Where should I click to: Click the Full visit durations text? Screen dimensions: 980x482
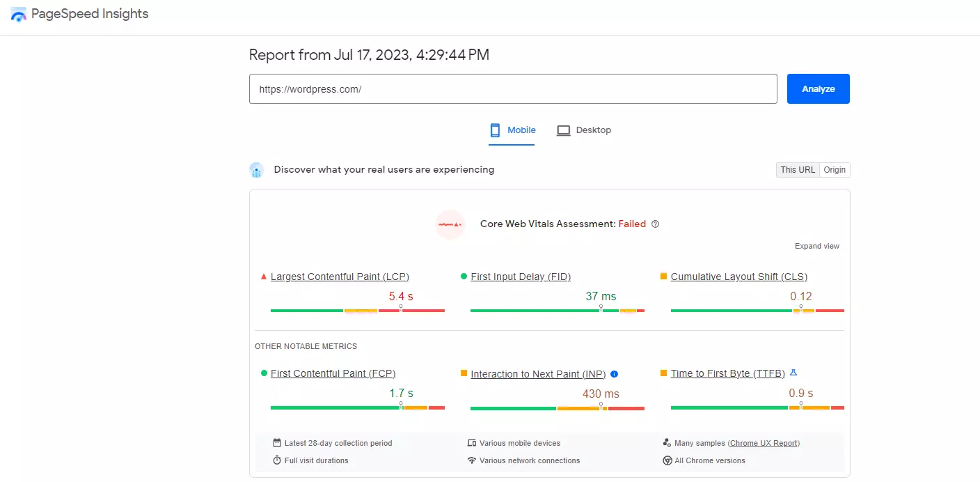coord(317,460)
